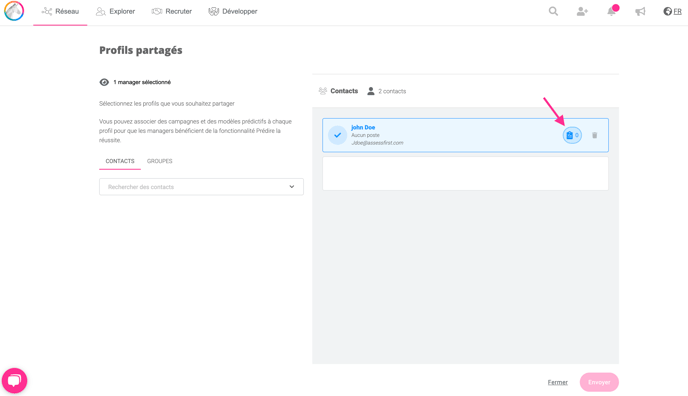Click the Profils partagés heading
The height and width of the screenshot is (396, 688).
coord(141,50)
